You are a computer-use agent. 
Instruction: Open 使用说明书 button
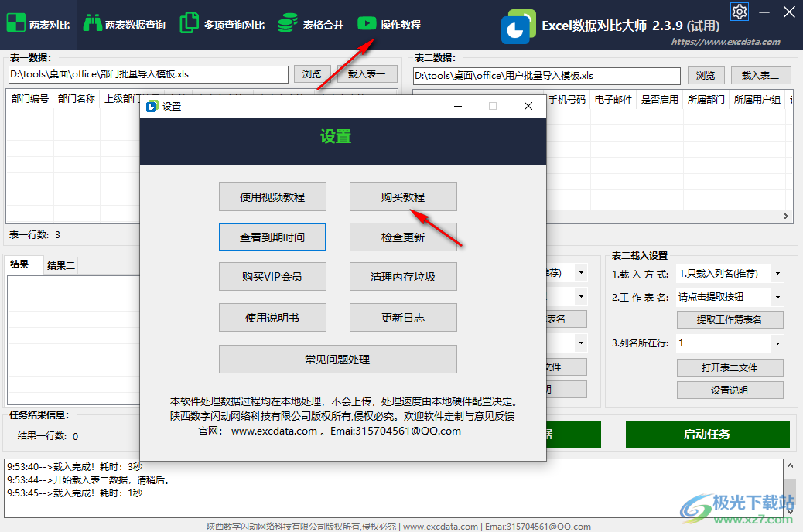[x=272, y=318]
